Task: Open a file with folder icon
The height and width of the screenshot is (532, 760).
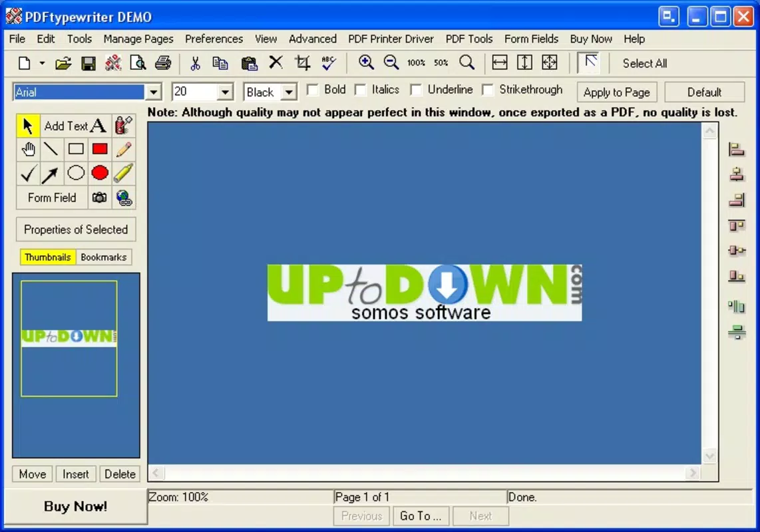Action: [x=63, y=63]
